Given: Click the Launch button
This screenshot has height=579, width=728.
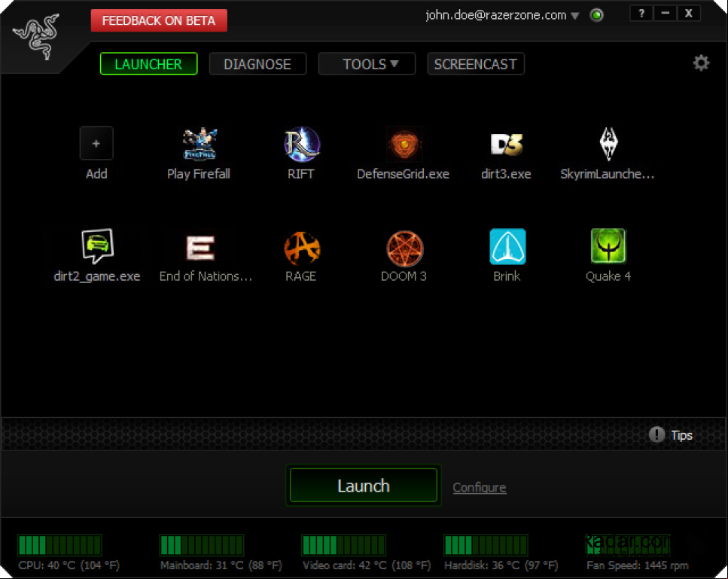Looking at the screenshot, I should [x=364, y=486].
